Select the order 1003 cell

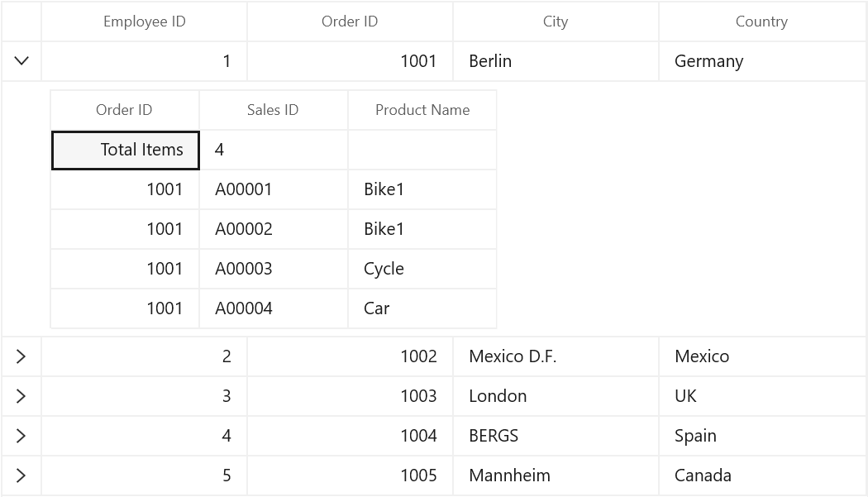(x=350, y=396)
